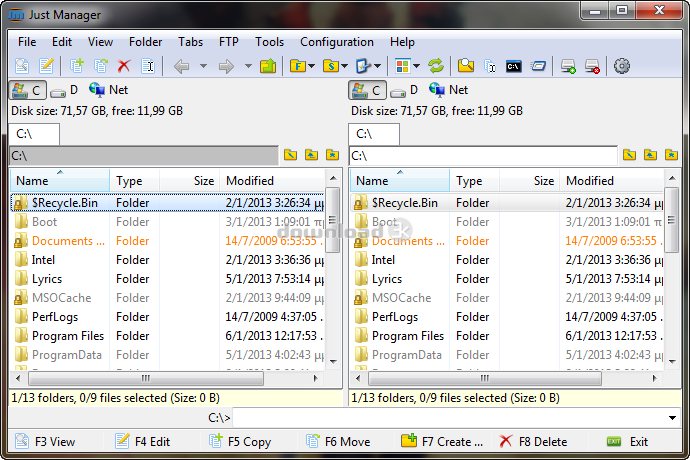The width and height of the screenshot is (690, 460).
Task: Click the selection tools toolbar icon
Action: click(363, 66)
